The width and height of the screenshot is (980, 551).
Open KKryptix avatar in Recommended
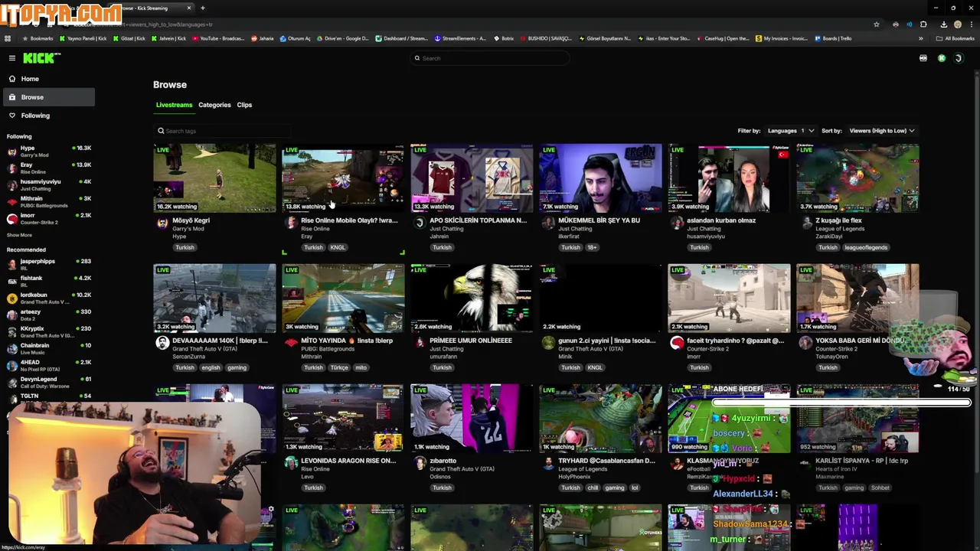[x=11, y=331]
